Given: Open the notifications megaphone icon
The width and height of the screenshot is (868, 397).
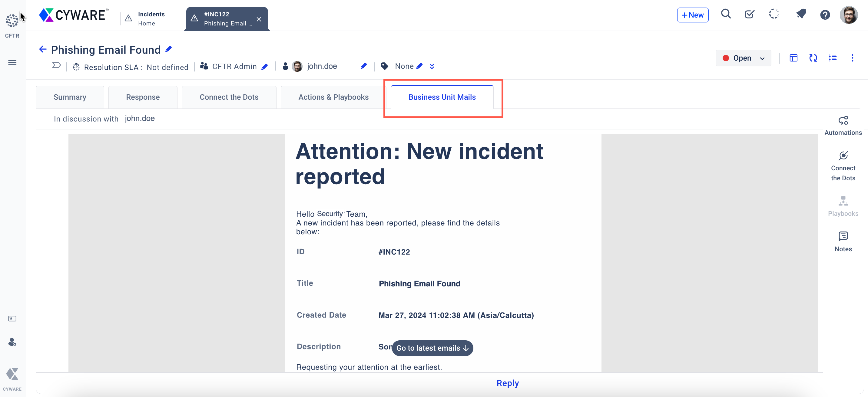Looking at the screenshot, I should point(801,14).
